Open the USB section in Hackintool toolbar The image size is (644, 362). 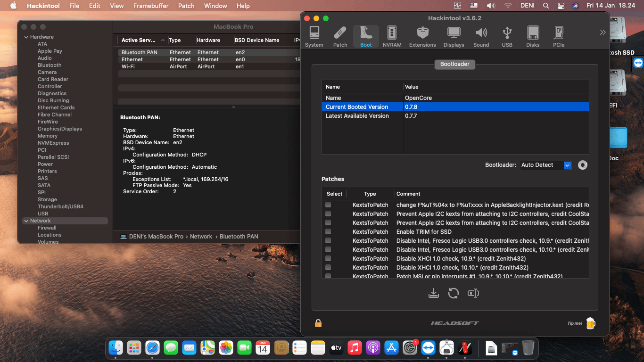coord(507,37)
